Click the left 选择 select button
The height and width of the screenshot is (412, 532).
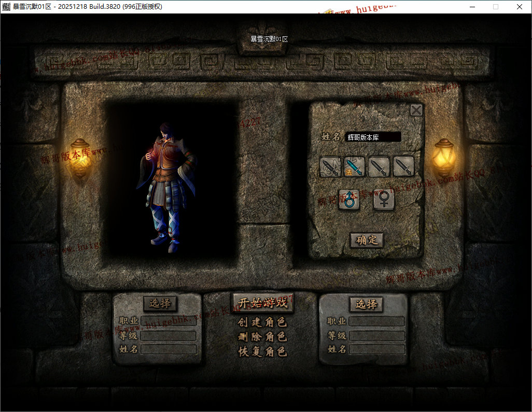[160, 303]
